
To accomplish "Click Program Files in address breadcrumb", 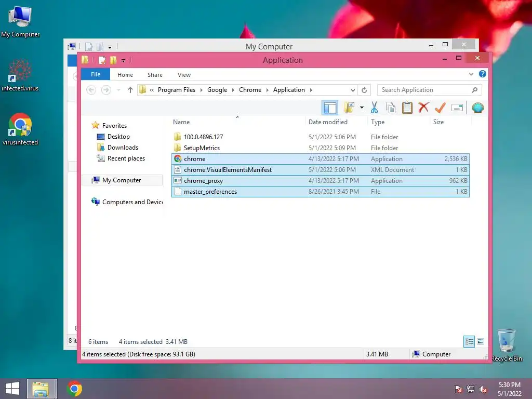I will [x=177, y=90].
